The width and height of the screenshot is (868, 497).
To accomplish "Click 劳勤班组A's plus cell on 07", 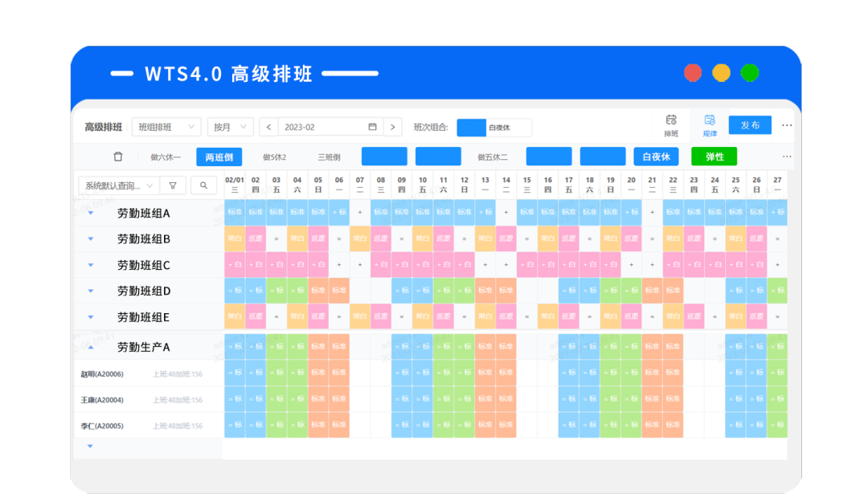I will click(x=360, y=212).
